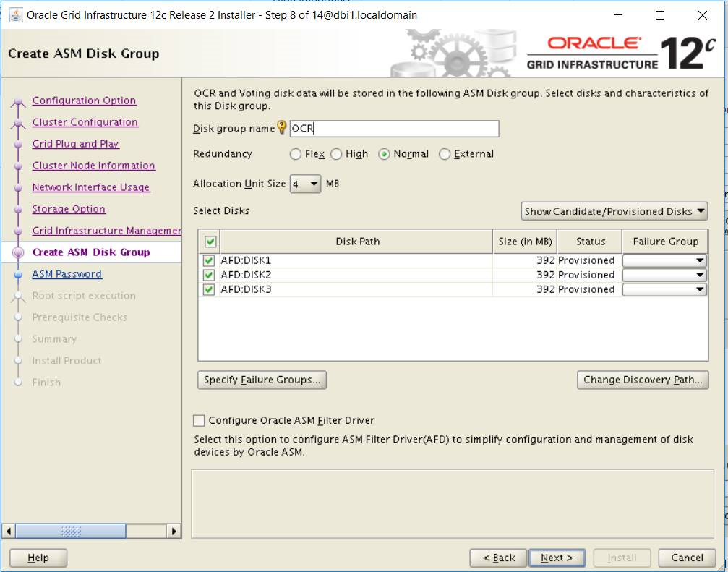Select Create ASM Disk Group step
728x572 pixels.
point(91,252)
